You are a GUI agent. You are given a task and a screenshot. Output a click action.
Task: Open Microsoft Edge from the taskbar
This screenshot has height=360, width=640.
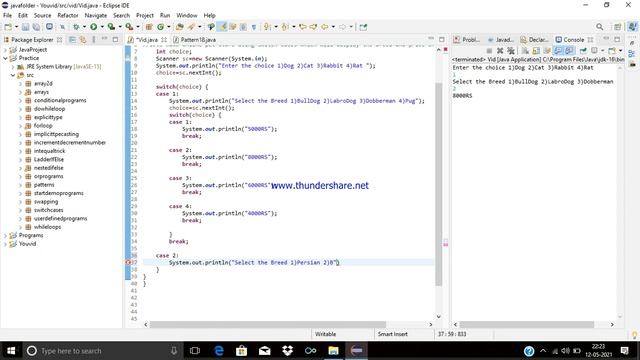click(219, 351)
